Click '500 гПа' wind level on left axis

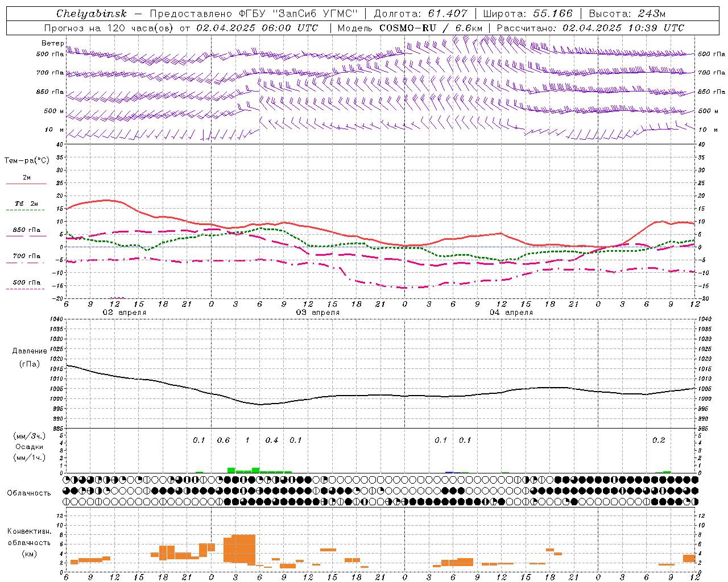(x=50, y=54)
